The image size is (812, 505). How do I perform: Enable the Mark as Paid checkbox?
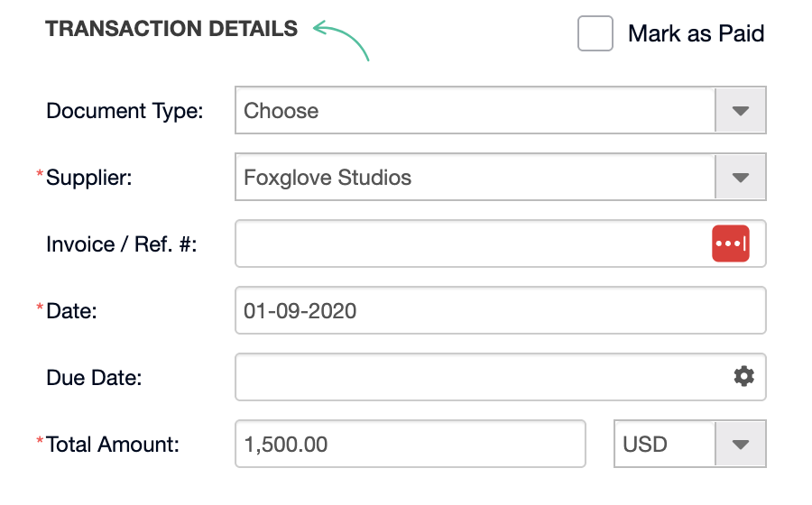(595, 33)
